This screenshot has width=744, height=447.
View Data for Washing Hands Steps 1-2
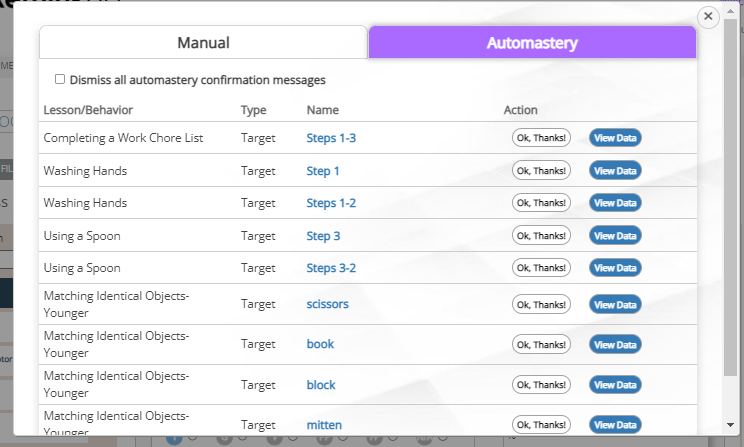coord(615,203)
